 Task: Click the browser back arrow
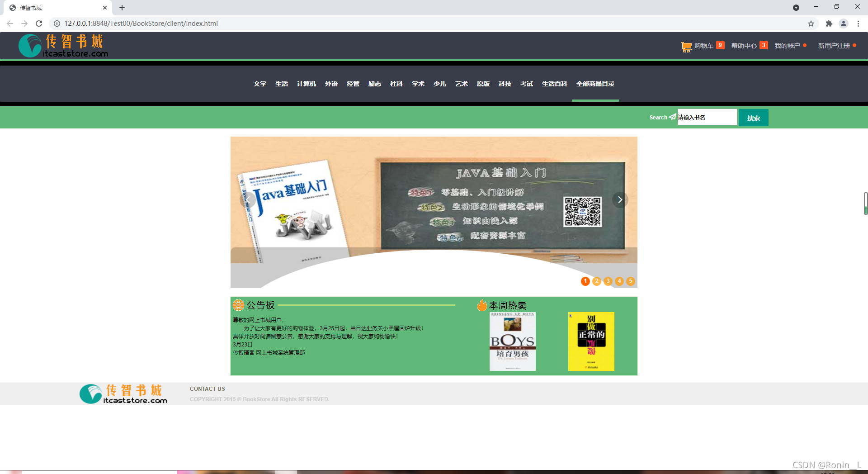click(x=10, y=24)
